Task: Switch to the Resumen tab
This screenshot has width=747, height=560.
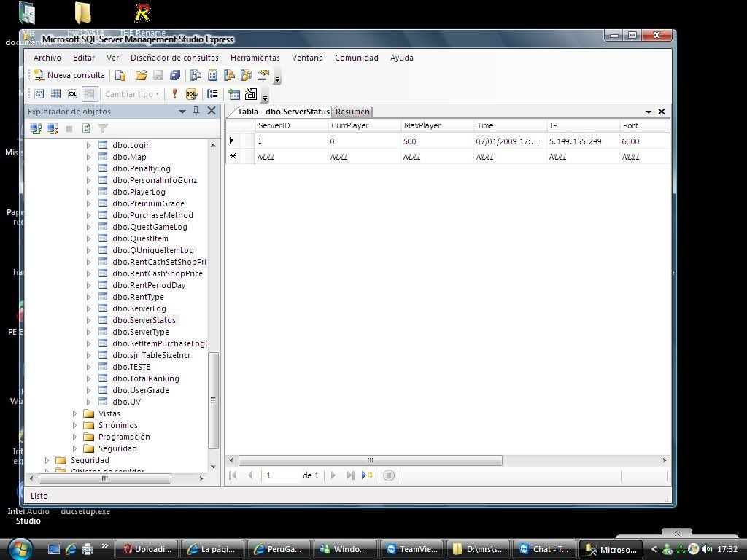Action: [352, 112]
